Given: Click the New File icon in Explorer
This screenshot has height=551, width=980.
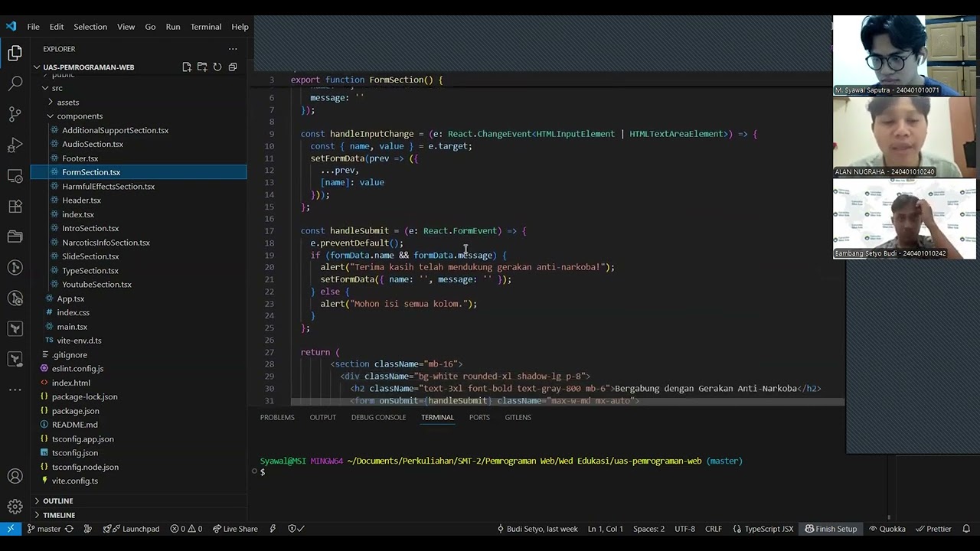Looking at the screenshot, I should [x=187, y=67].
